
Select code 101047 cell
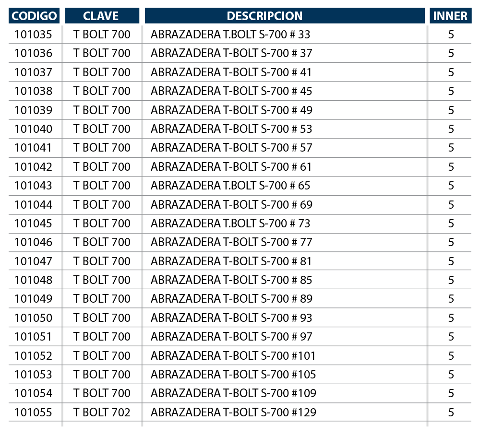tap(34, 261)
